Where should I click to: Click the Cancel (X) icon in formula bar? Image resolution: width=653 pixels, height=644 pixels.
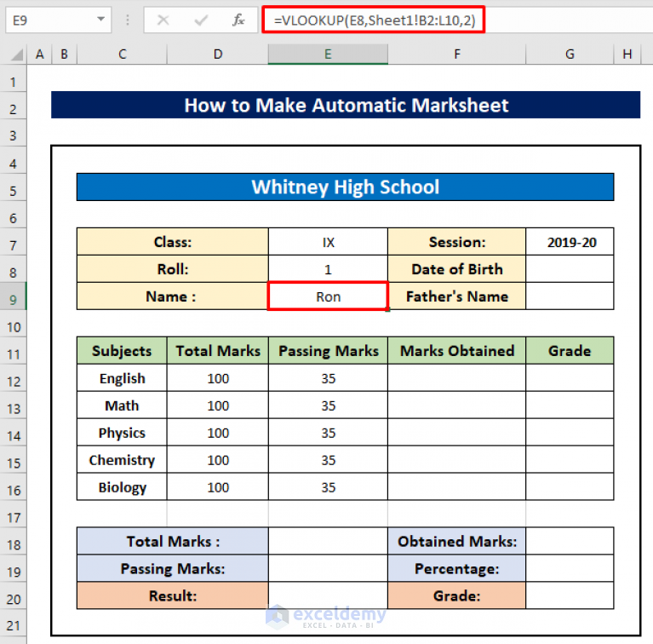pyautogui.click(x=163, y=20)
